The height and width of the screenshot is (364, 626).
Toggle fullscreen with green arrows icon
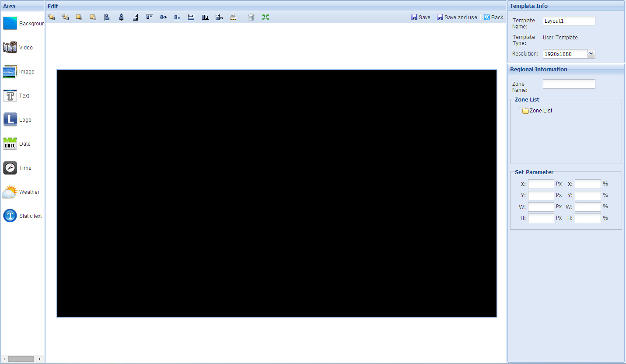pyautogui.click(x=265, y=17)
